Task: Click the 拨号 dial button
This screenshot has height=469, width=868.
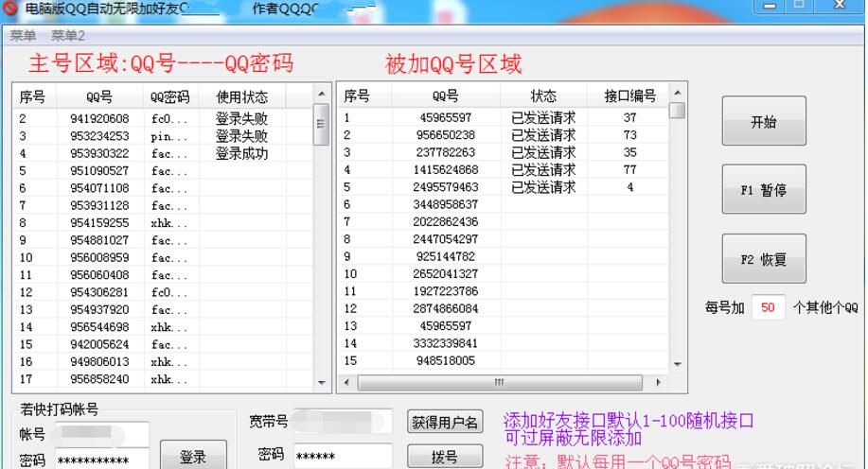Action: [x=445, y=457]
